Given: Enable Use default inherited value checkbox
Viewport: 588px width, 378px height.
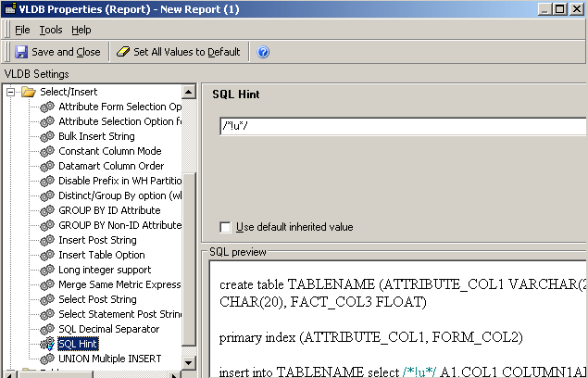Looking at the screenshot, I should 224,227.
